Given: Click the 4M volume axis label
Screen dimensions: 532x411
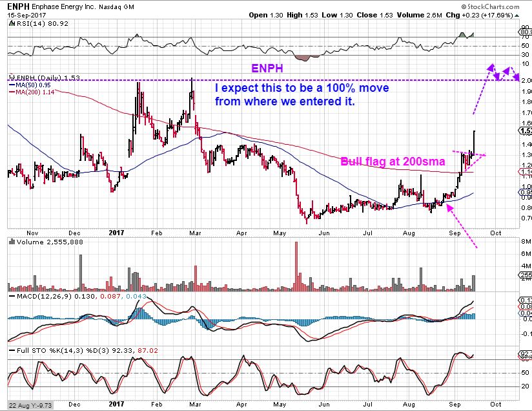Looking at the screenshot, I should tap(526, 266).
